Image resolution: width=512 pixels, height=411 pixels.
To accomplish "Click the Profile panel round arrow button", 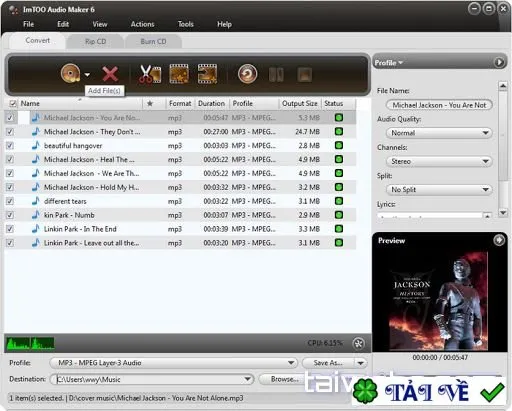I will coord(499,62).
